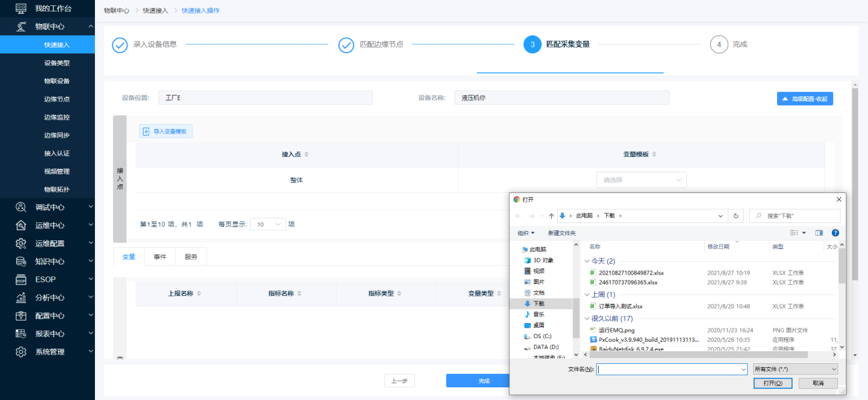868x400 pixels.
Task: Click the 系统管理 gear icon
Action: [x=21, y=351]
